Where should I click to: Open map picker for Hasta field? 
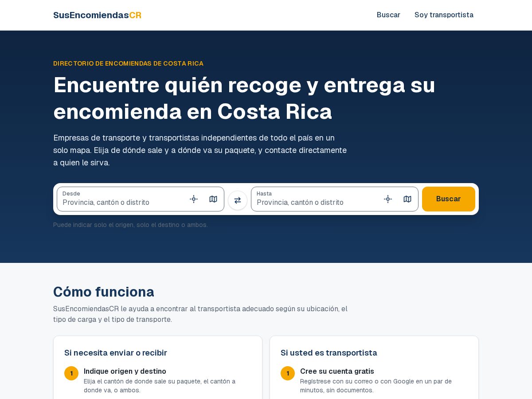click(x=407, y=199)
